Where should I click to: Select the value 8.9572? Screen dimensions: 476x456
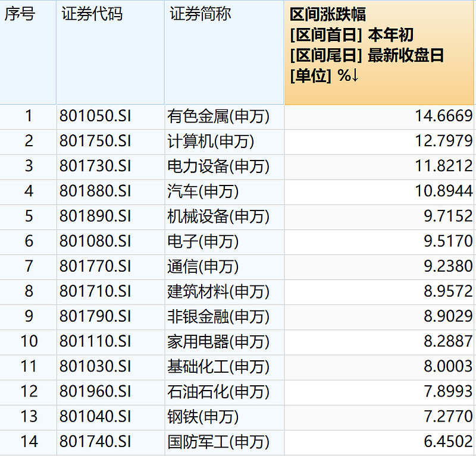449,291
